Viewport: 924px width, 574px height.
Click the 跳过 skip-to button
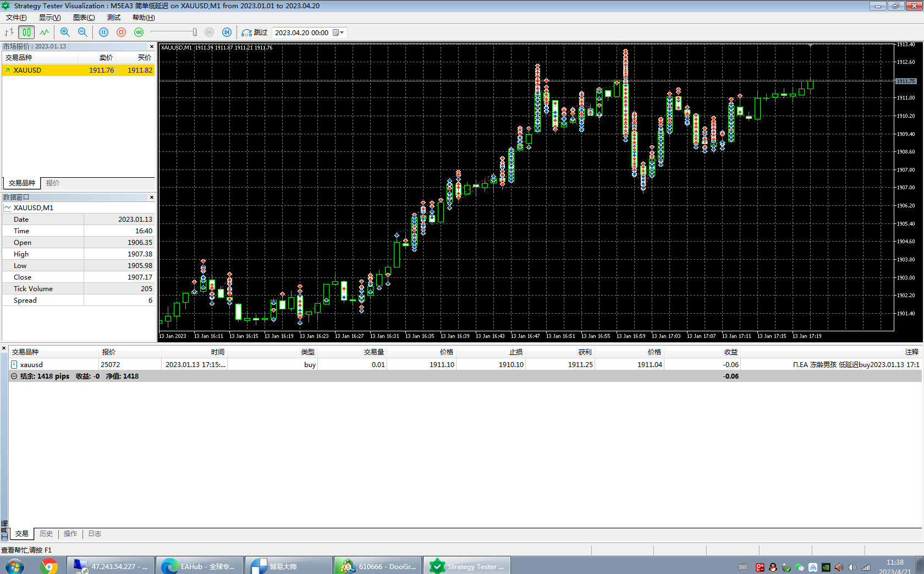tap(255, 32)
